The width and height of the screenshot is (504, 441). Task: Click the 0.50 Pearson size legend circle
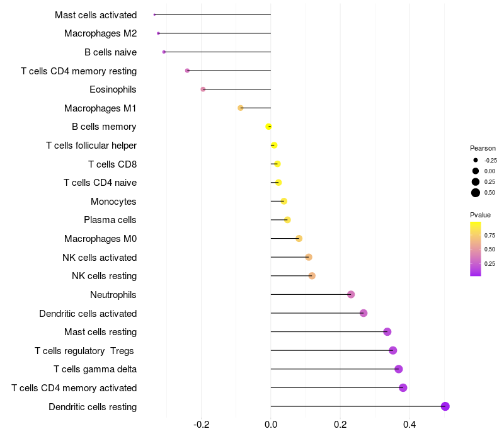click(x=476, y=193)
